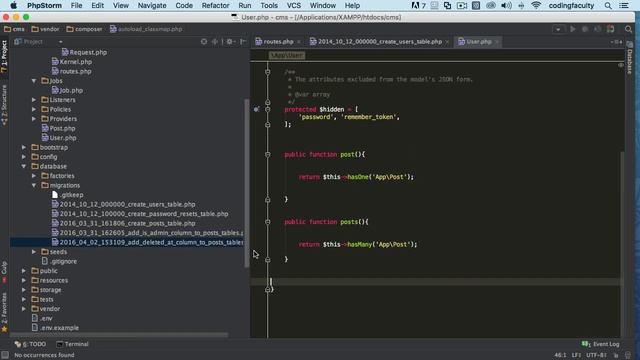Collapse the migrations folder
The image size is (640, 360).
tap(34, 185)
